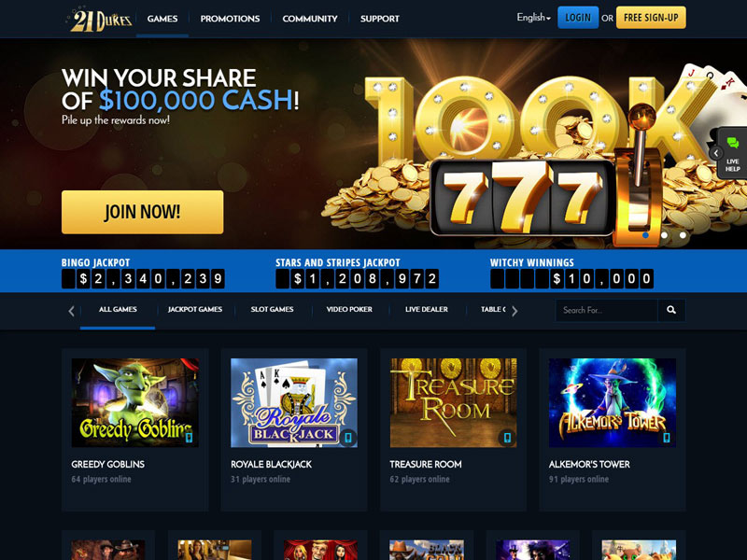Click the search magnifier icon

[671, 310]
